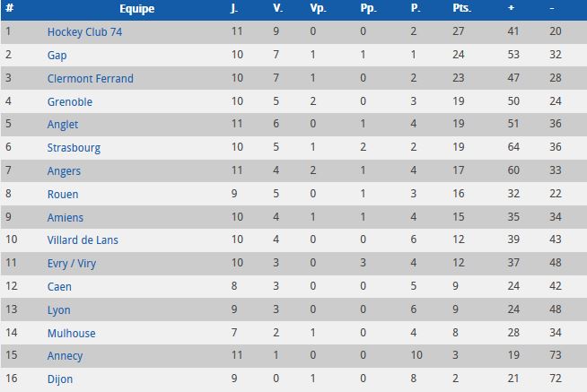
Task: Click the Vp. column header
Action: click(x=318, y=9)
